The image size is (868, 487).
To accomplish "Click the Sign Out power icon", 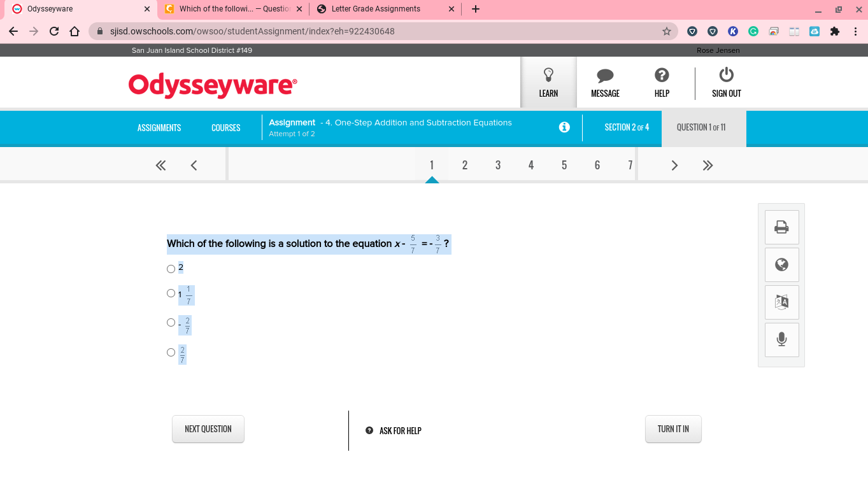I will [726, 75].
